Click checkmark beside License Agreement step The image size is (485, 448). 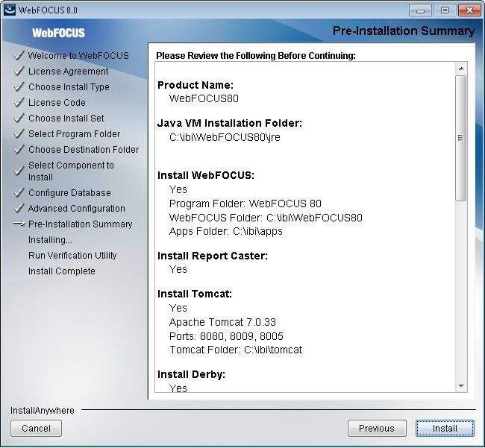coord(19,71)
